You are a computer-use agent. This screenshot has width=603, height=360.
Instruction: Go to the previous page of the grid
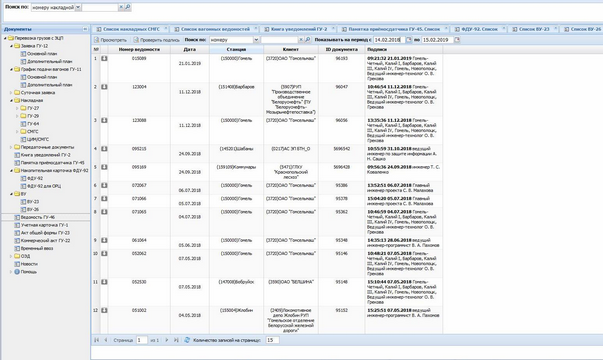tap(106, 340)
